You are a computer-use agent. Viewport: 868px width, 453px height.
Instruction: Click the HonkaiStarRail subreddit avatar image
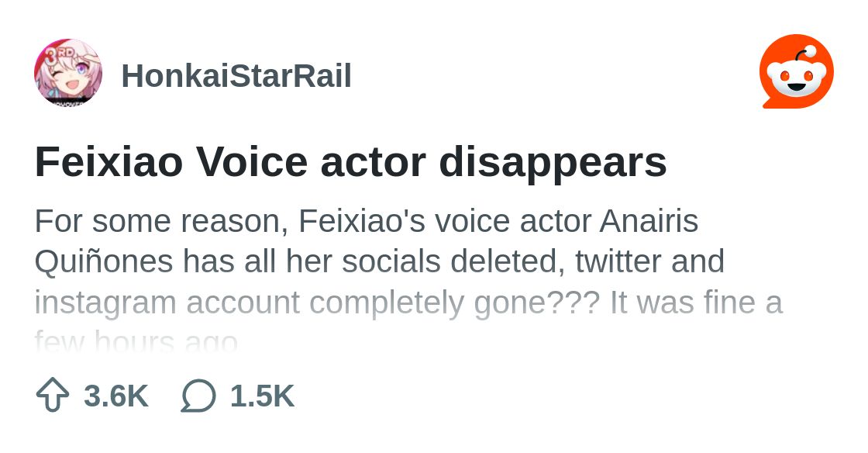click(68, 72)
